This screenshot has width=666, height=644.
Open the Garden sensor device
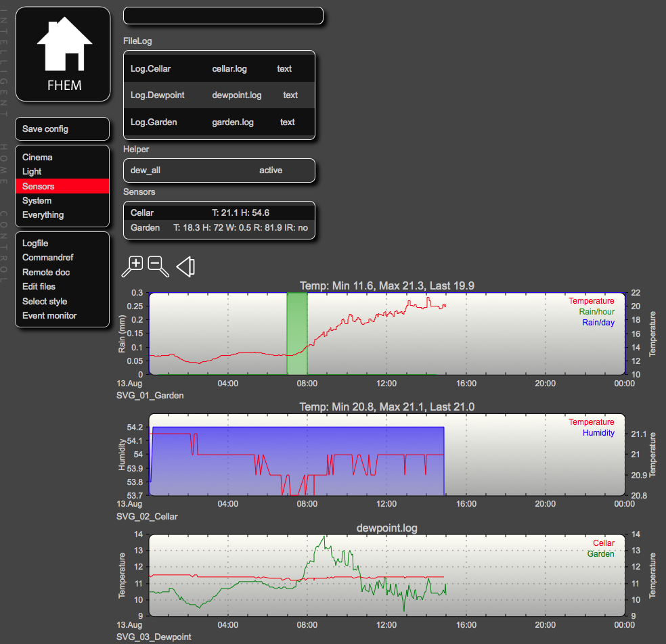145,228
